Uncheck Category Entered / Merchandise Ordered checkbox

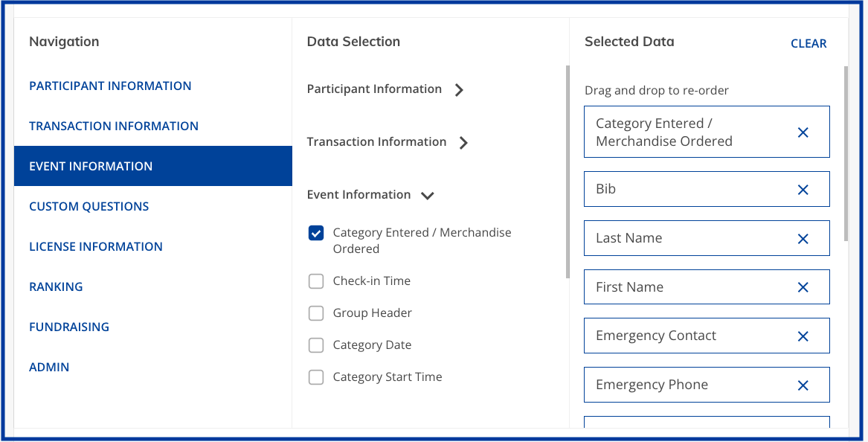(x=316, y=234)
